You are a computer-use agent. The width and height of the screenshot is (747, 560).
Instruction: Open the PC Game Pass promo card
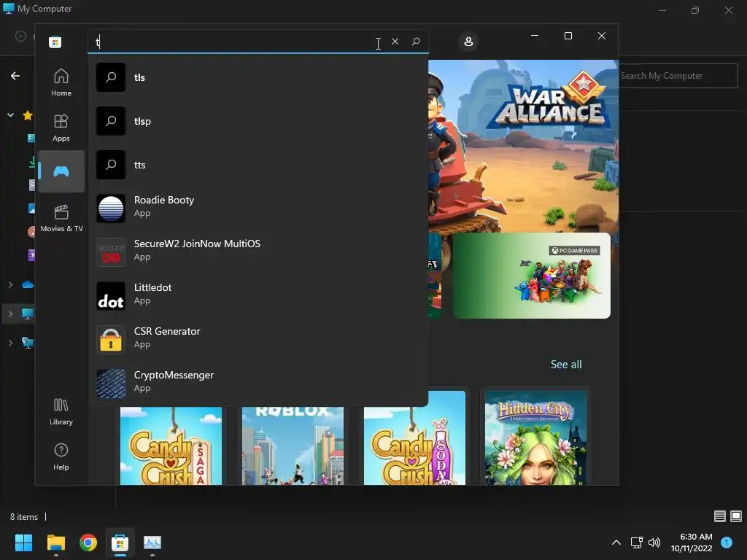[532, 275]
